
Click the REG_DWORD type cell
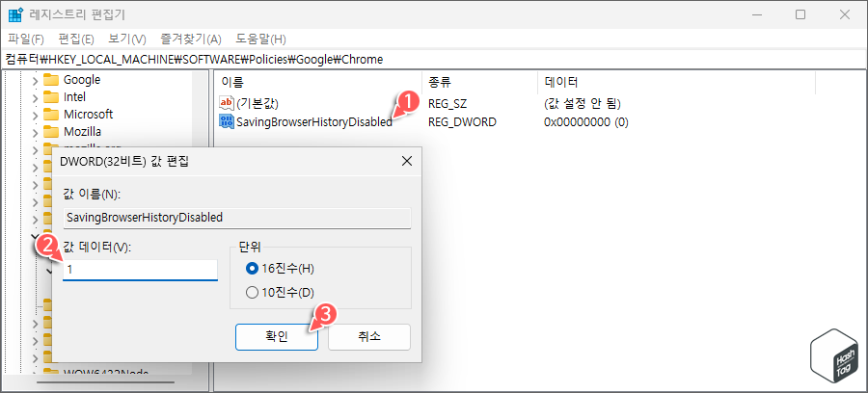coord(462,122)
